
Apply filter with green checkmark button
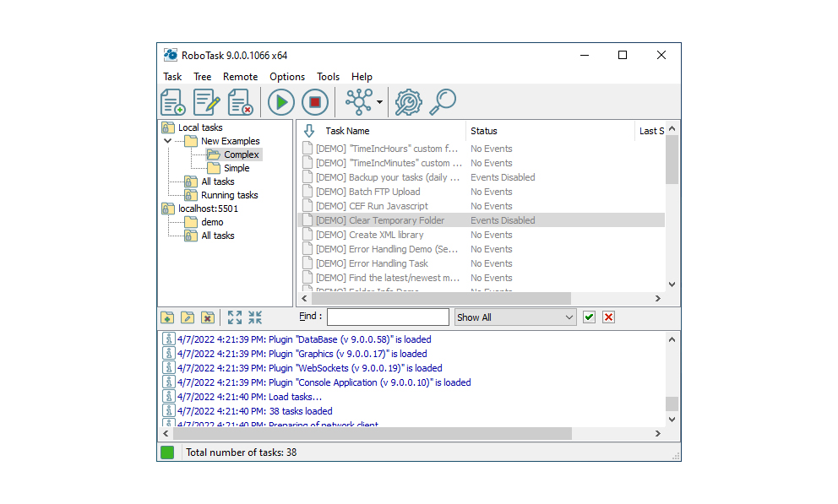click(589, 317)
